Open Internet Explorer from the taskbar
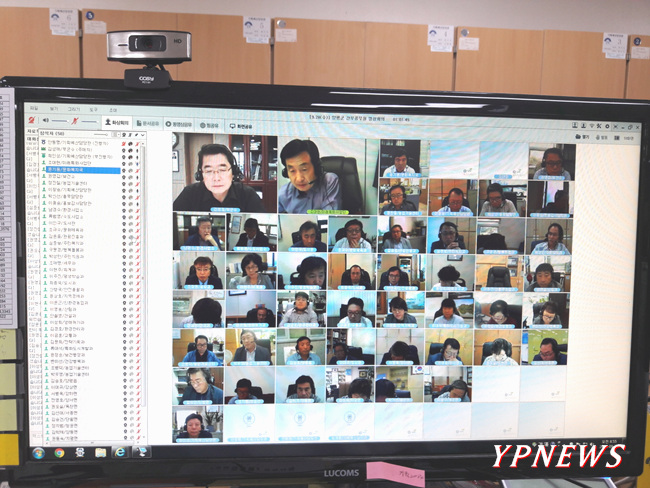The width and height of the screenshot is (650, 488). coord(122,453)
